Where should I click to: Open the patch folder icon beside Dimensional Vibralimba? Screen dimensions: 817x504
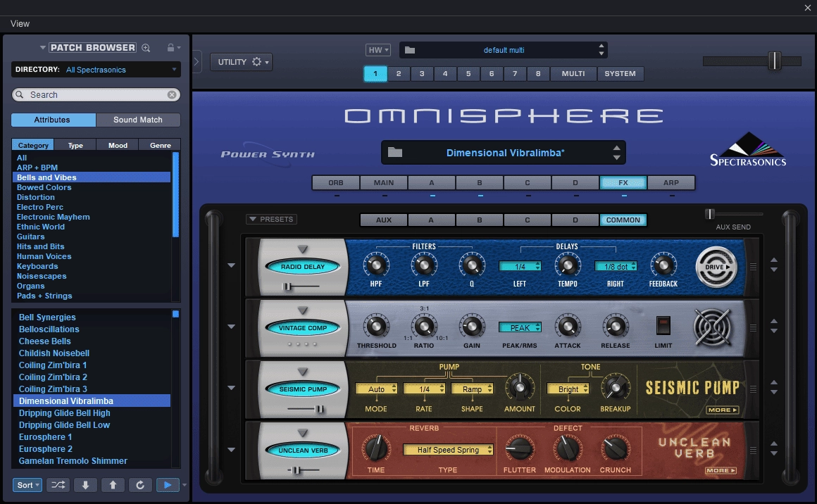tap(395, 153)
